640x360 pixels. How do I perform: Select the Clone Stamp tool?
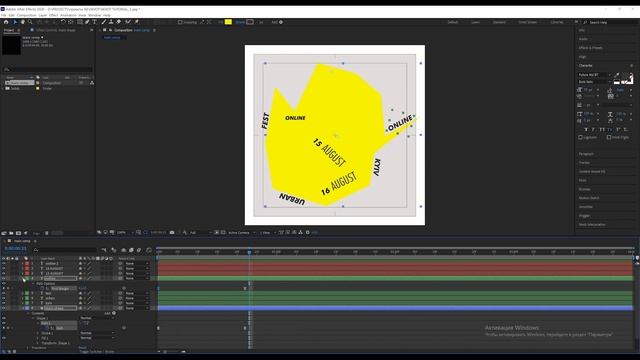coord(111,22)
